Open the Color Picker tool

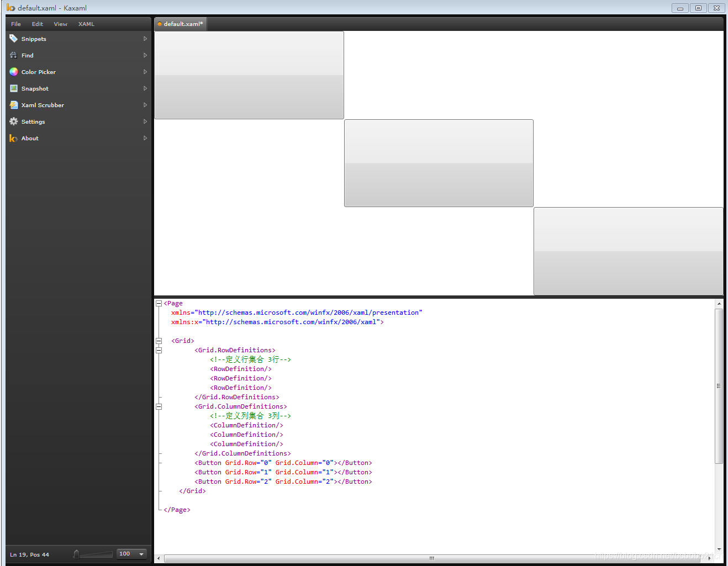[x=13, y=72]
